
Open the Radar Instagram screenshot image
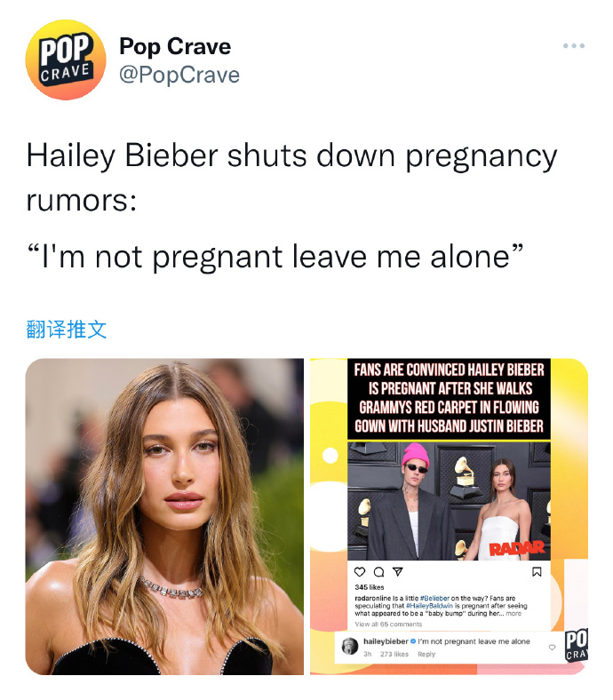[x=449, y=516]
